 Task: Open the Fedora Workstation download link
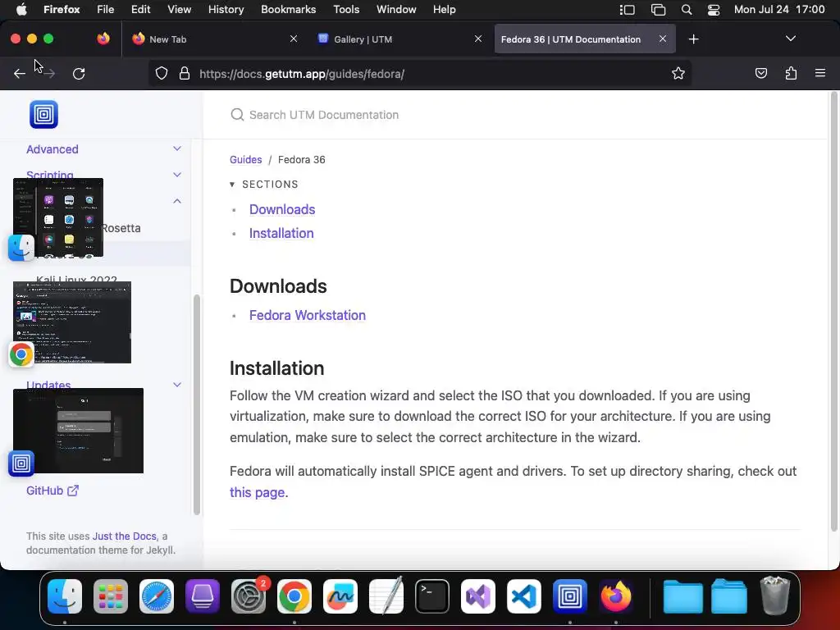308,316
